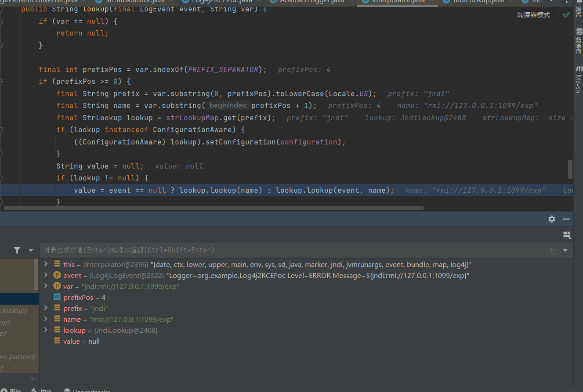
Task: Switch to AbstractLogger.java tab
Action: [312, 1]
